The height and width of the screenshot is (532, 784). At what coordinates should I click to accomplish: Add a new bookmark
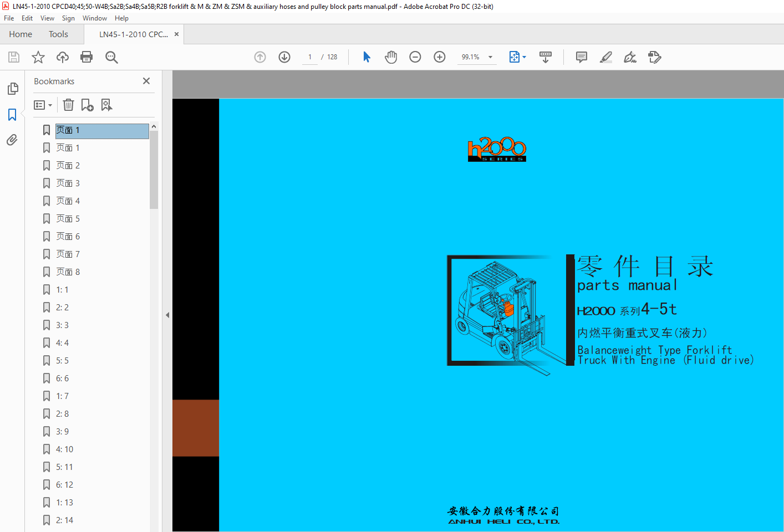click(x=87, y=105)
